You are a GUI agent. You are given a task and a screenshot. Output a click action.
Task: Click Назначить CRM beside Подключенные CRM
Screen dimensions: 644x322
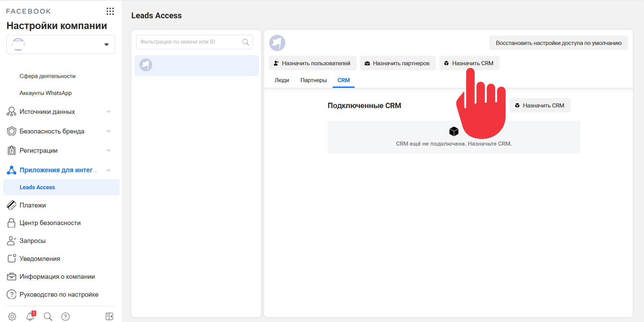coord(540,105)
